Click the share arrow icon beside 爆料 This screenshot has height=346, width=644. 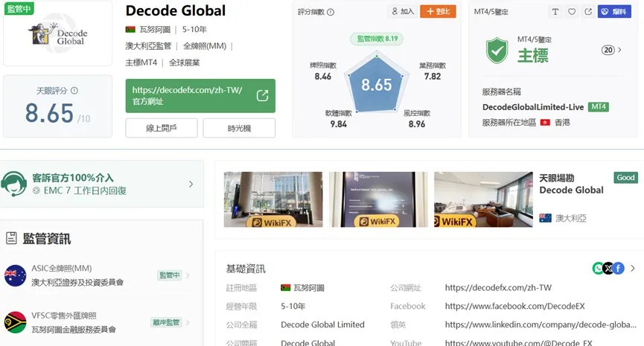tap(588, 11)
